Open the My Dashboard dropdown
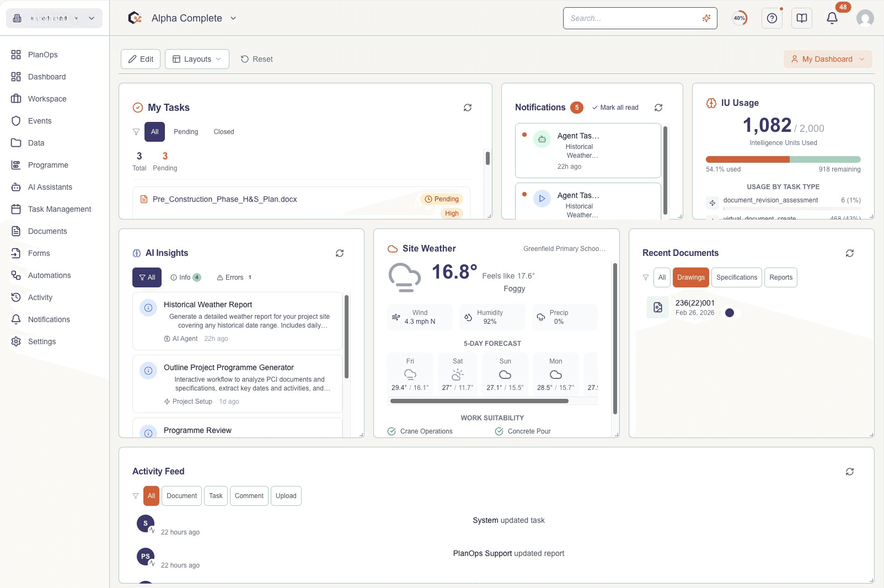 pyautogui.click(x=827, y=59)
